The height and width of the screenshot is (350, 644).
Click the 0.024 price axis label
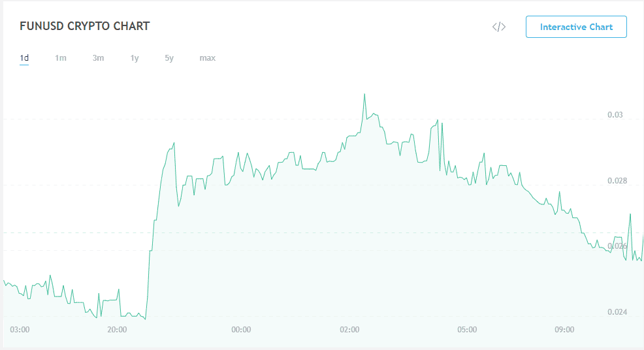pyautogui.click(x=617, y=311)
